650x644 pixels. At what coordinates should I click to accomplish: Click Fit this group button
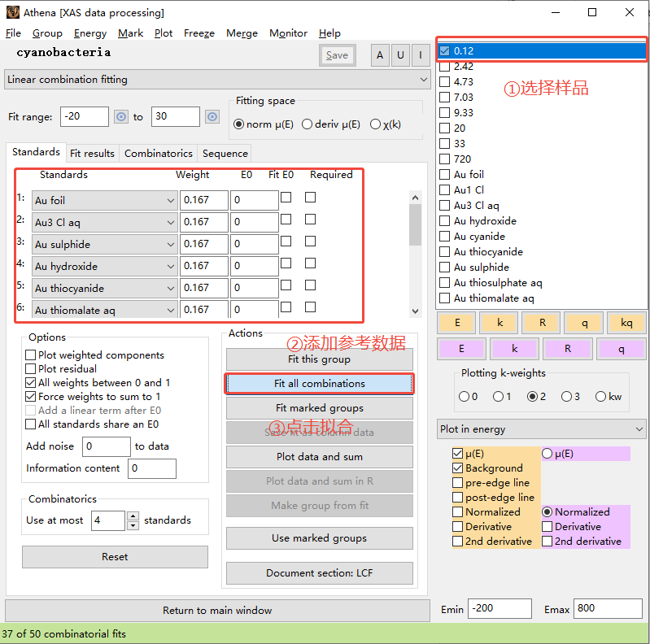tap(319, 359)
